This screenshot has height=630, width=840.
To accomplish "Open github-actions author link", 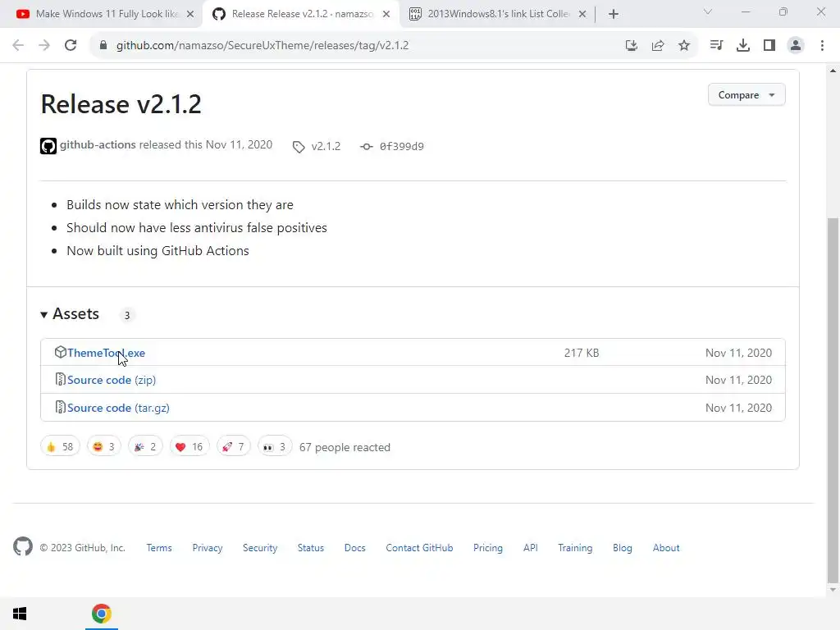I will click(98, 144).
